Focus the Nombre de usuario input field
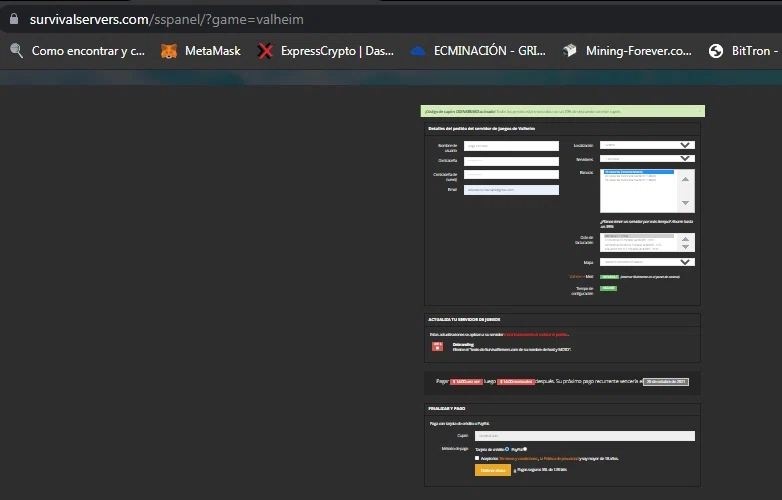 (511, 146)
